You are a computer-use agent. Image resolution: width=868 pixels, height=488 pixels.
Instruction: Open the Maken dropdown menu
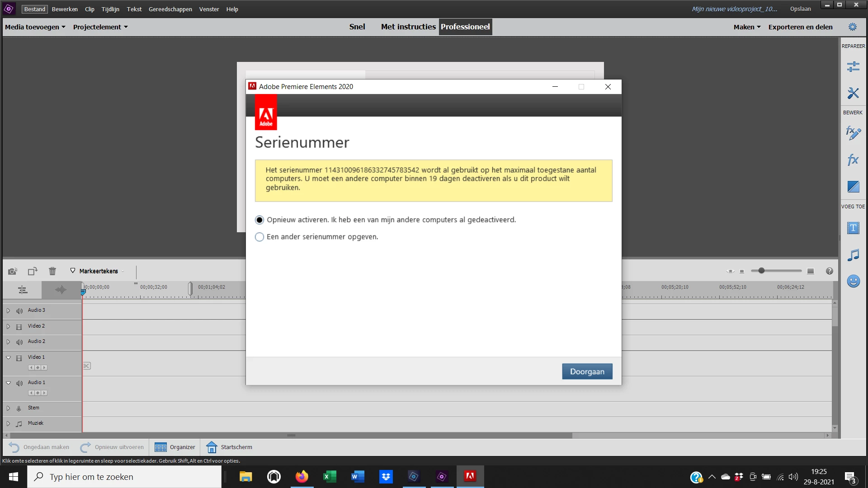[747, 27]
